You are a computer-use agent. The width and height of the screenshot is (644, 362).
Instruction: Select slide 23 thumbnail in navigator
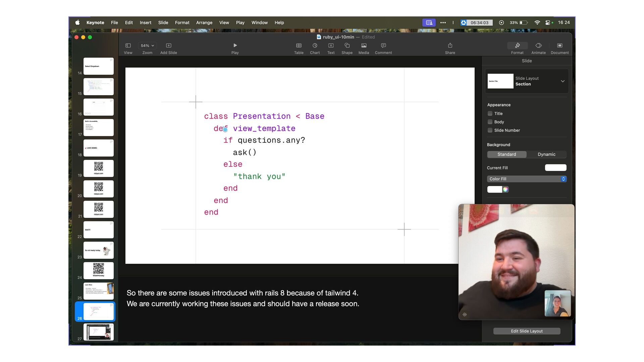[x=98, y=250]
